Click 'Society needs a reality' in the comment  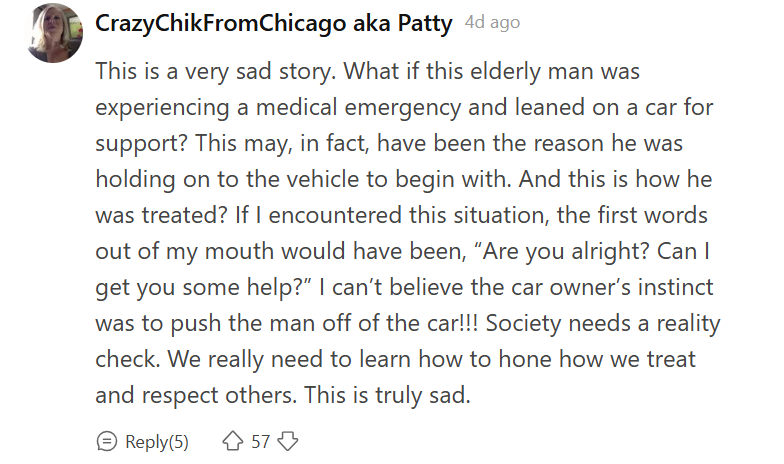(x=603, y=324)
